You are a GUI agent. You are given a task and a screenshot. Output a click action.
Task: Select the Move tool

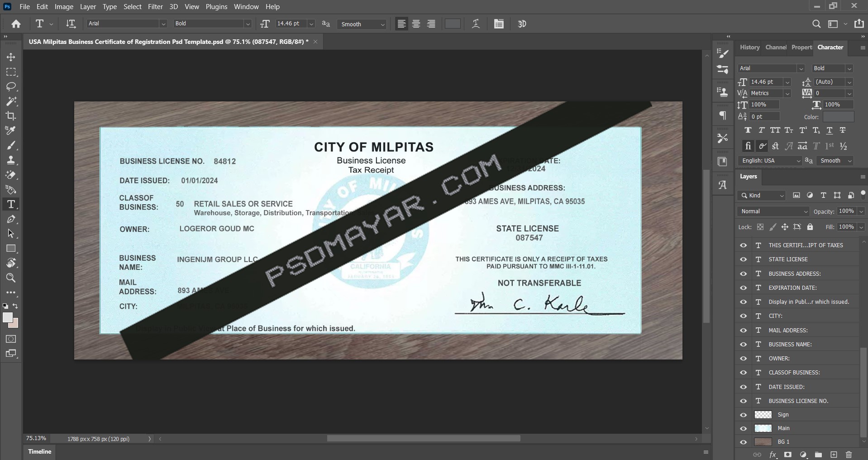coord(11,57)
